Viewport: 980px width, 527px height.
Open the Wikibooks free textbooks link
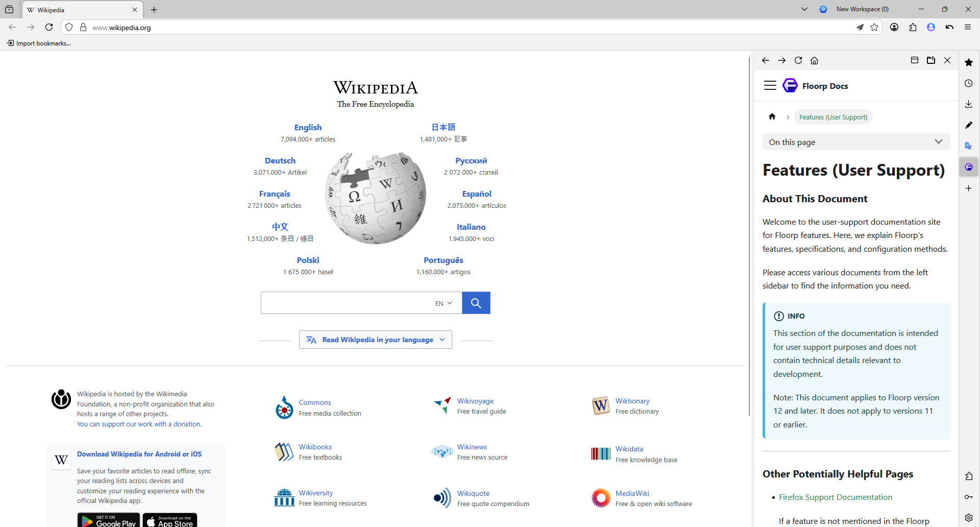pyautogui.click(x=315, y=447)
